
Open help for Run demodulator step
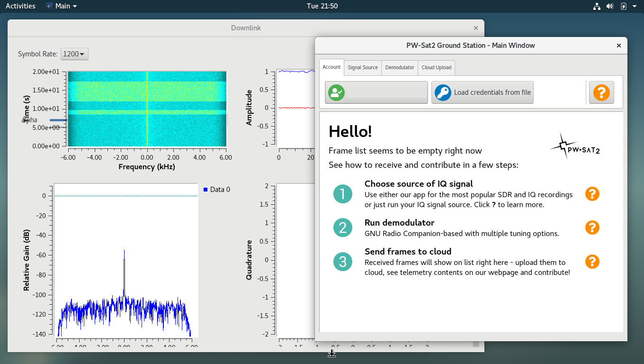592,227
